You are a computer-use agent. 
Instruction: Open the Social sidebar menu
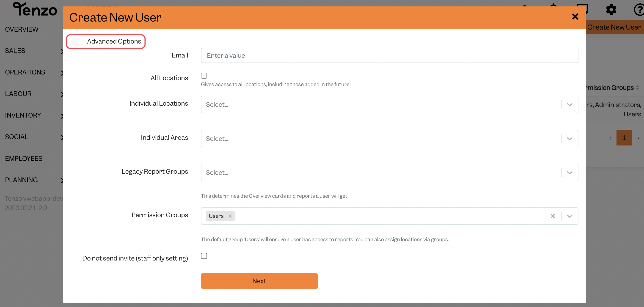[17, 137]
